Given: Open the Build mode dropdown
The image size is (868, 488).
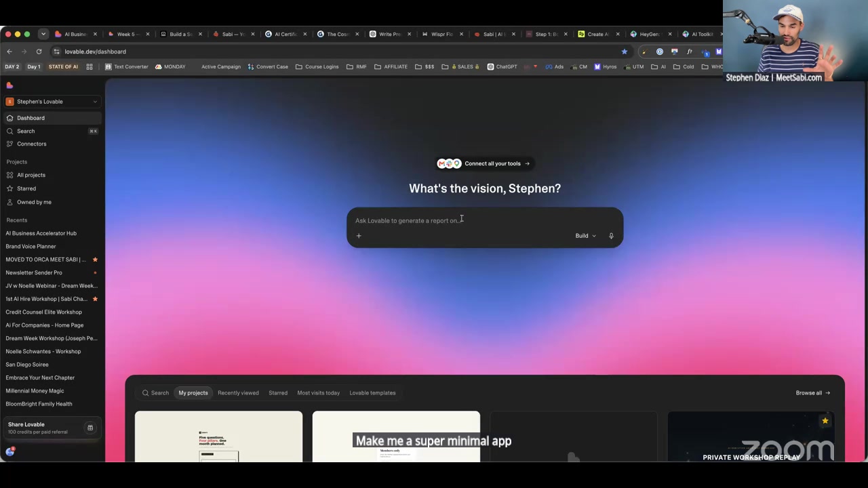Looking at the screenshot, I should (585, 236).
